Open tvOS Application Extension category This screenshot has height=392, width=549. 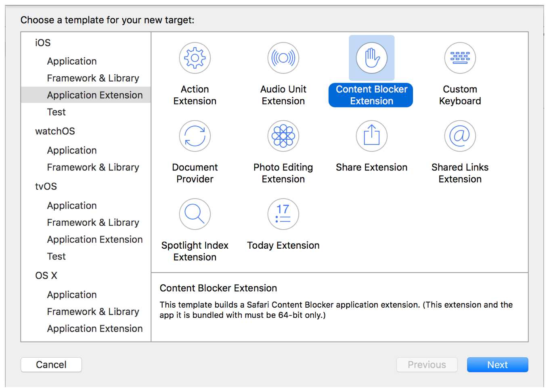(95, 239)
